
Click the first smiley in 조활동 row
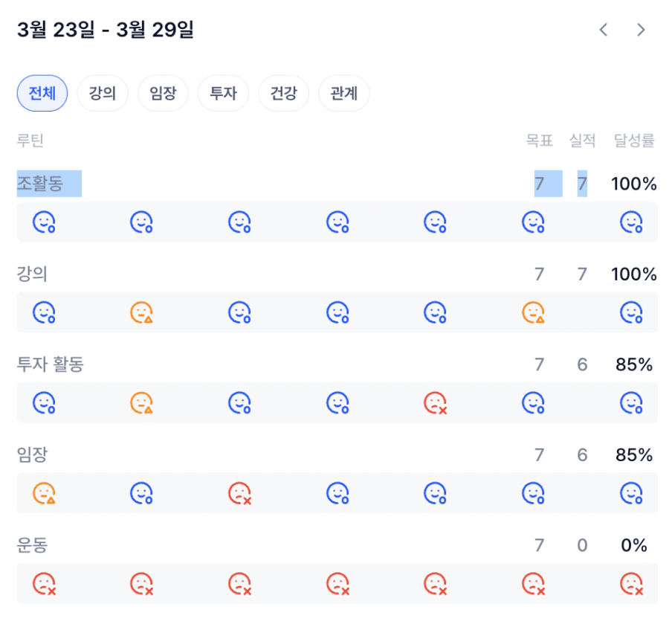pos(44,222)
